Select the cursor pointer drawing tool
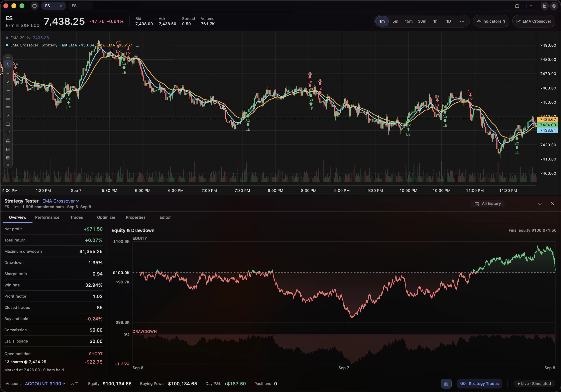Viewport: 561px width, 392px height. (8, 64)
